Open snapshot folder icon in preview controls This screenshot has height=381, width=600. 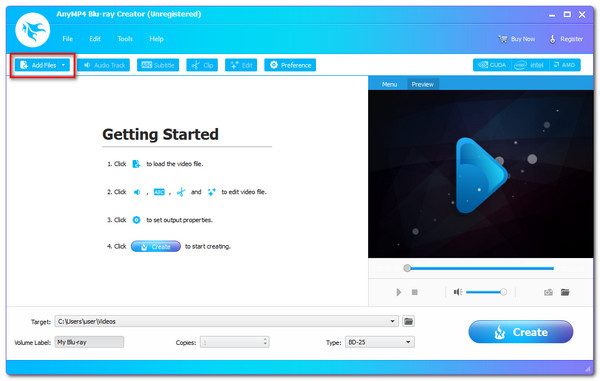pyautogui.click(x=565, y=292)
